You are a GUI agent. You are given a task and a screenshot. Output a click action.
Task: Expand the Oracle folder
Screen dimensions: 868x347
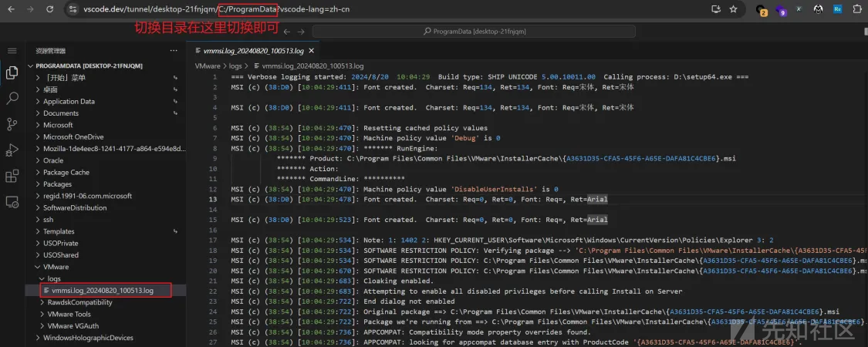[x=107, y=160]
